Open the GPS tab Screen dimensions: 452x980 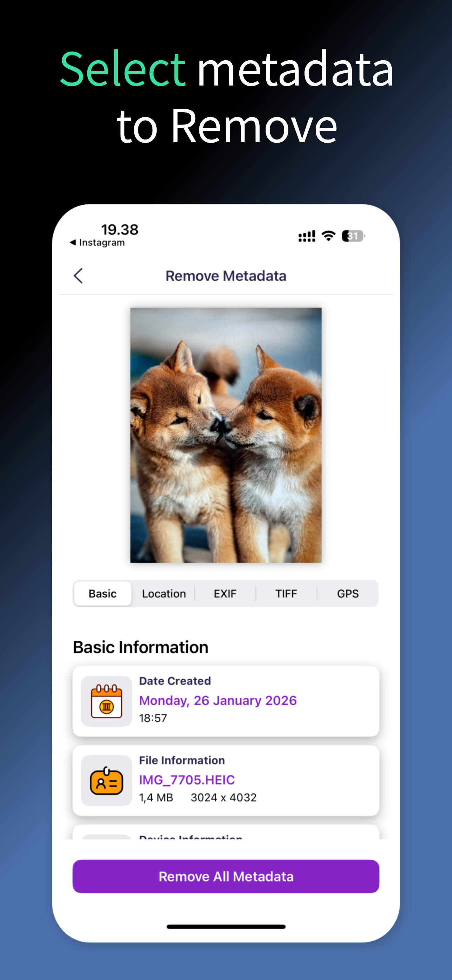348,593
